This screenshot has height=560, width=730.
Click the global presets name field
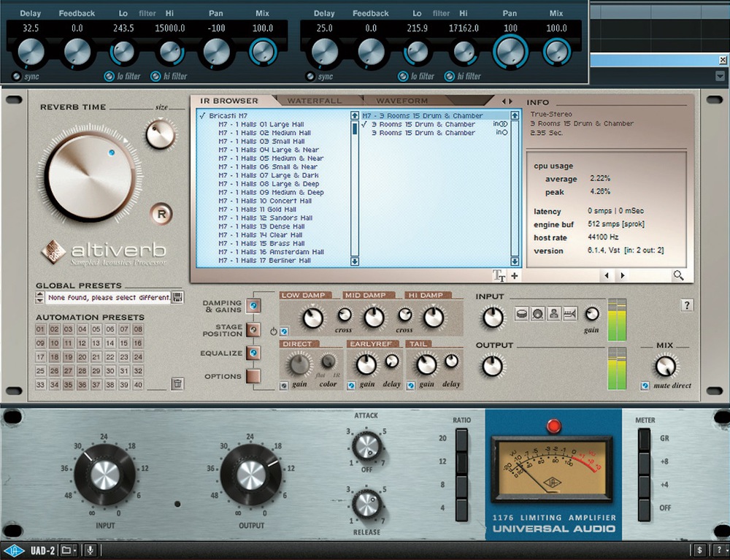point(108,297)
